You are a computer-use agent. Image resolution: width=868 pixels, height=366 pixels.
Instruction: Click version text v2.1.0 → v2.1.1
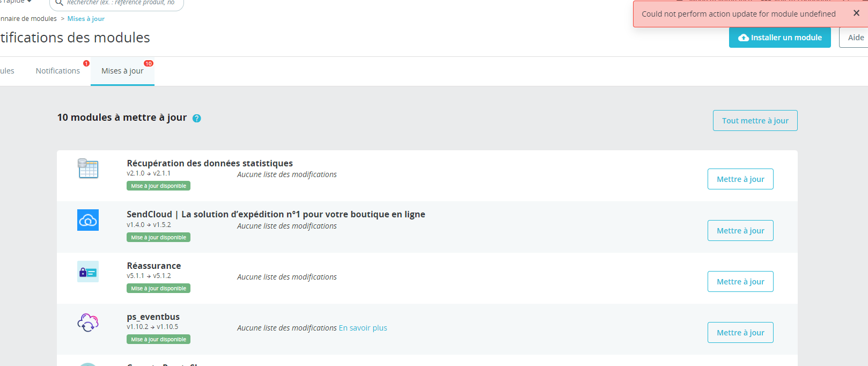pyautogui.click(x=149, y=173)
